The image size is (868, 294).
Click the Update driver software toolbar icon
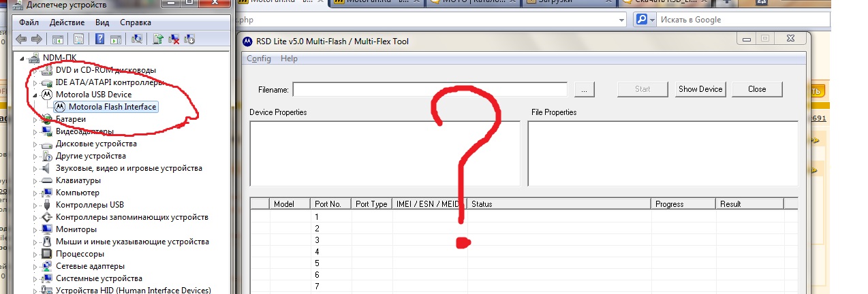coord(159,39)
